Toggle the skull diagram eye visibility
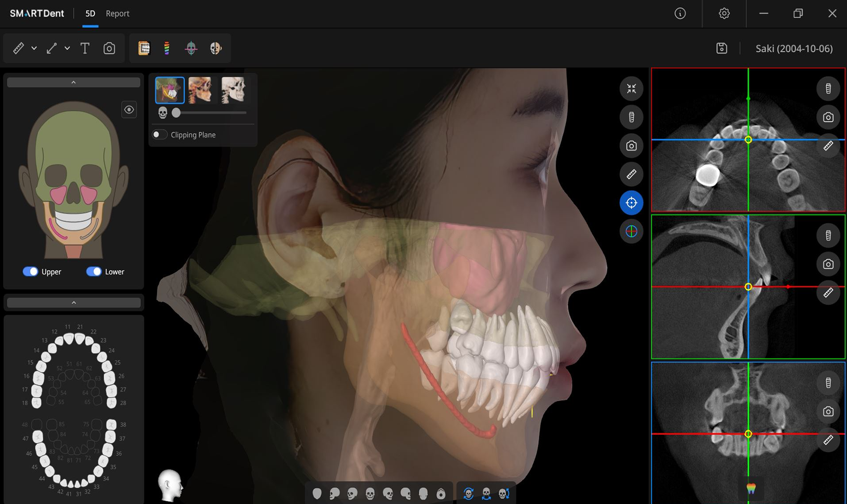Screen dimensions: 847x504 (x=129, y=109)
